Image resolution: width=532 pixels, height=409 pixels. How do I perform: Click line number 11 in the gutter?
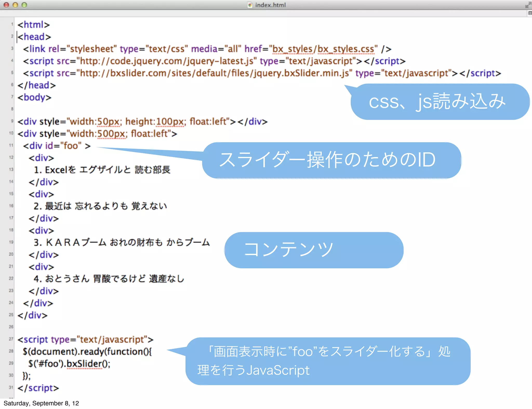11,145
